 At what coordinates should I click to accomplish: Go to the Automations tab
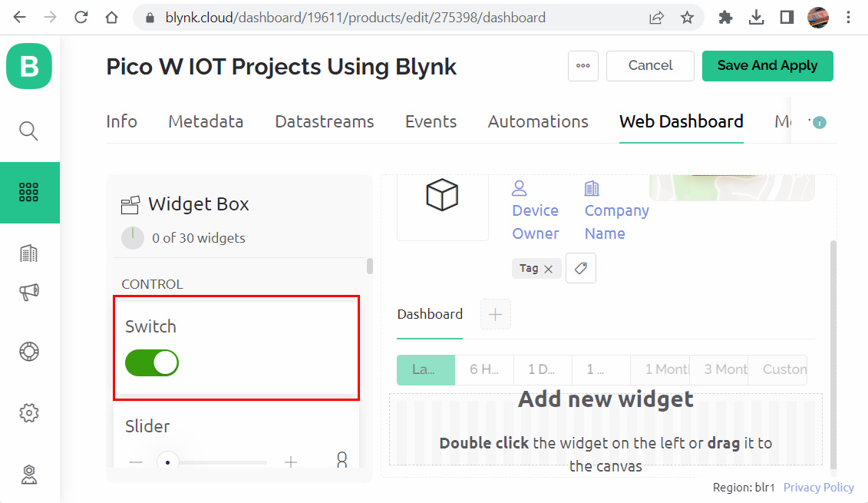coord(538,121)
